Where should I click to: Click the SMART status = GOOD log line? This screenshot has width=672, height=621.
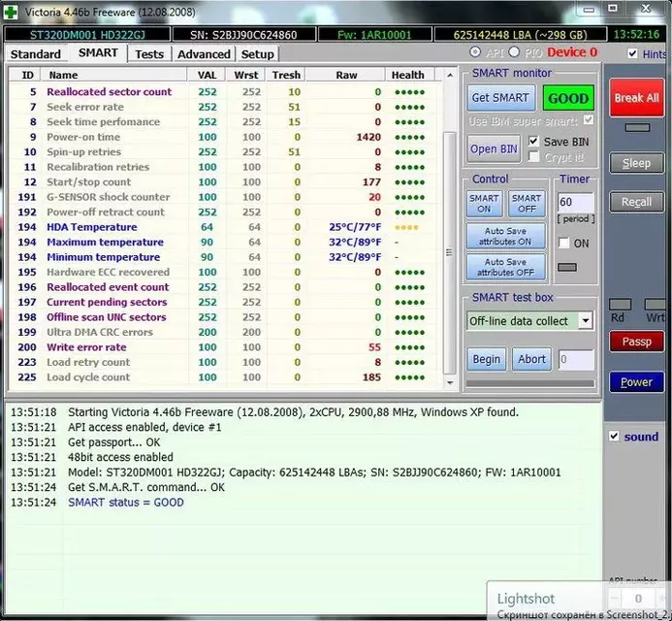125,503
